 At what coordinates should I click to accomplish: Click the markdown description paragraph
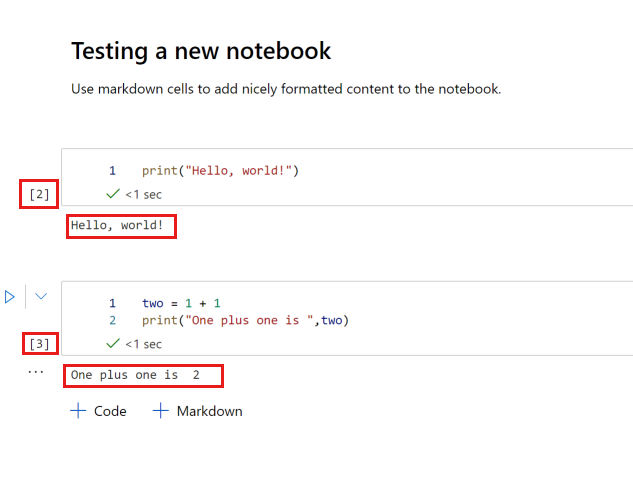click(x=286, y=89)
